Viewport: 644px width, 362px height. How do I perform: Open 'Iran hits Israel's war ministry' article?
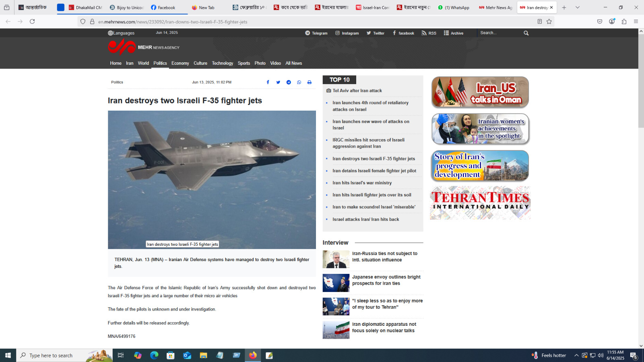pyautogui.click(x=362, y=183)
